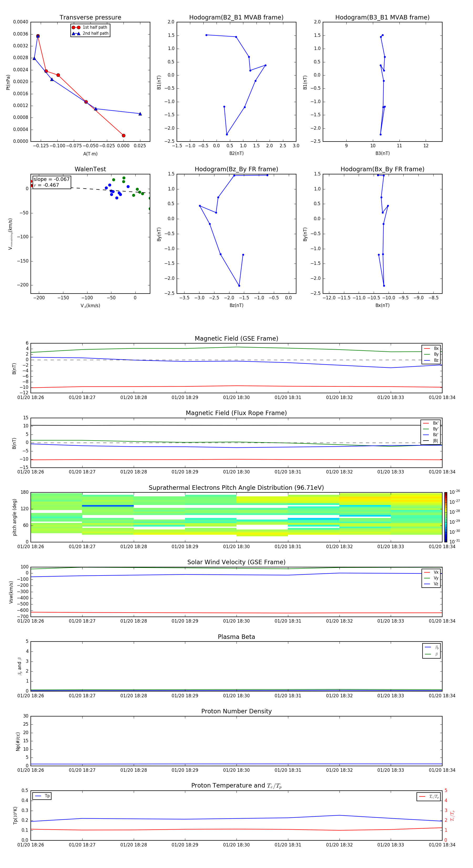Click the 'B3(nT)' axis label

coord(382,154)
